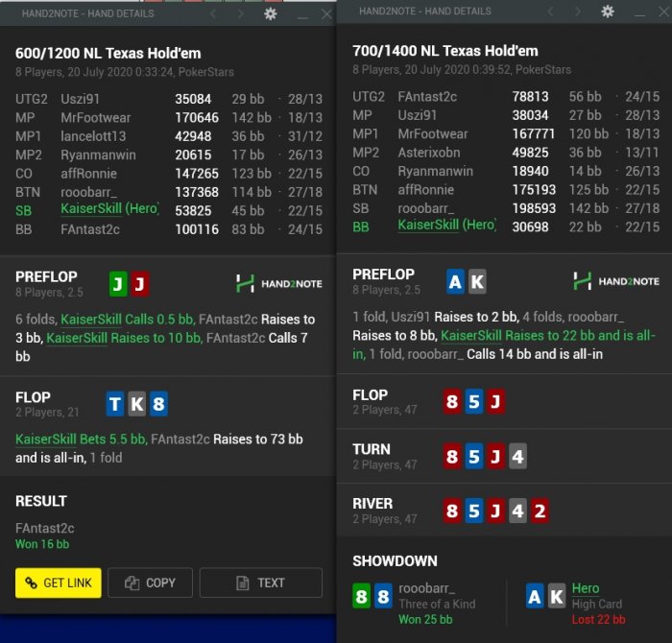Open settings gear in left hand window
Viewport: 672px width, 643px height.
pos(271,13)
